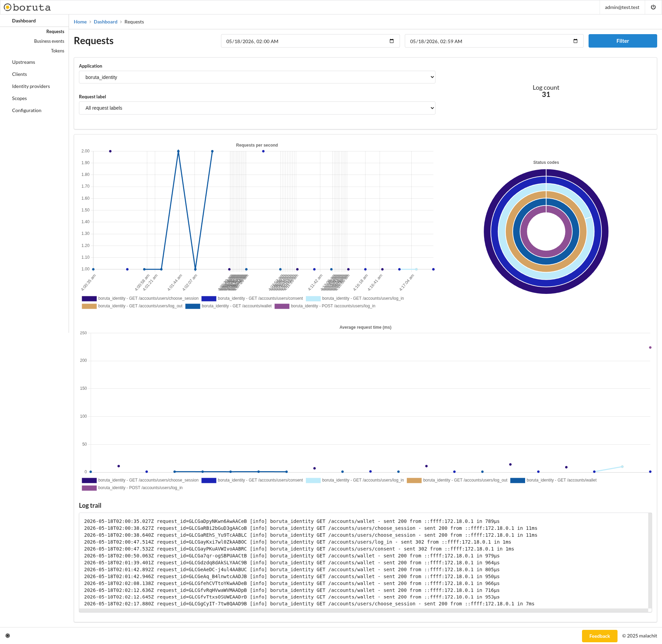
Task: Click the sun theme toggle icon
Action: click(x=8, y=636)
